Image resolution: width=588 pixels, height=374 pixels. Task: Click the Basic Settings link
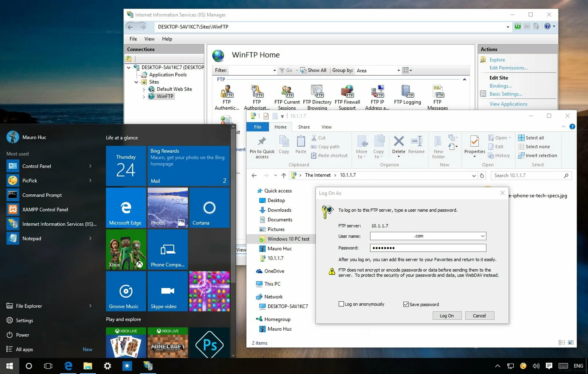coord(506,94)
